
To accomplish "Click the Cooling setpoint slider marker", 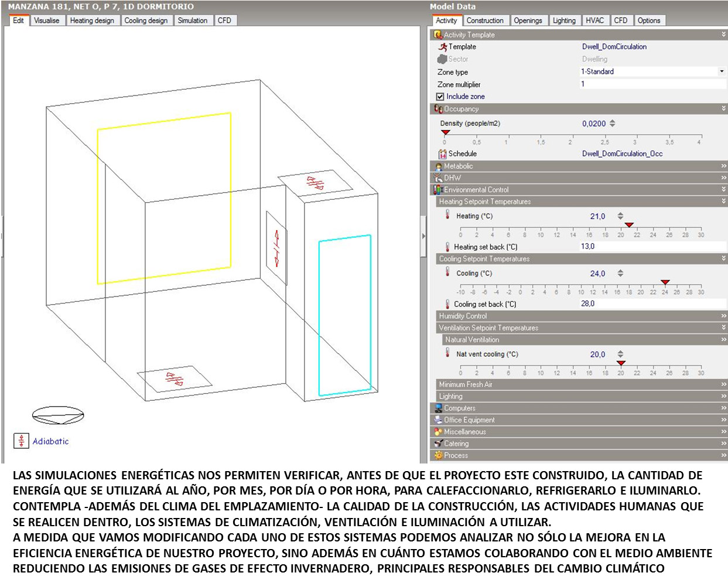I will pyautogui.click(x=665, y=283).
